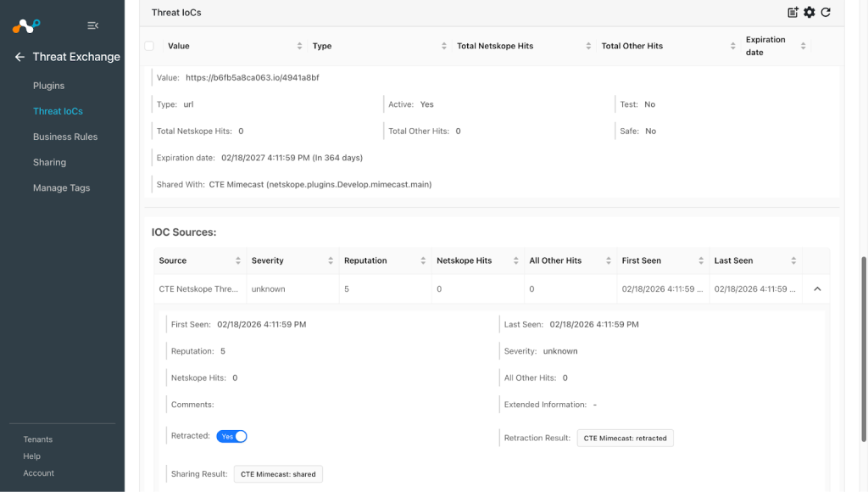Click the page vertical scrollbar
Screen dimensions: 868x492
pyautogui.click(x=863, y=349)
